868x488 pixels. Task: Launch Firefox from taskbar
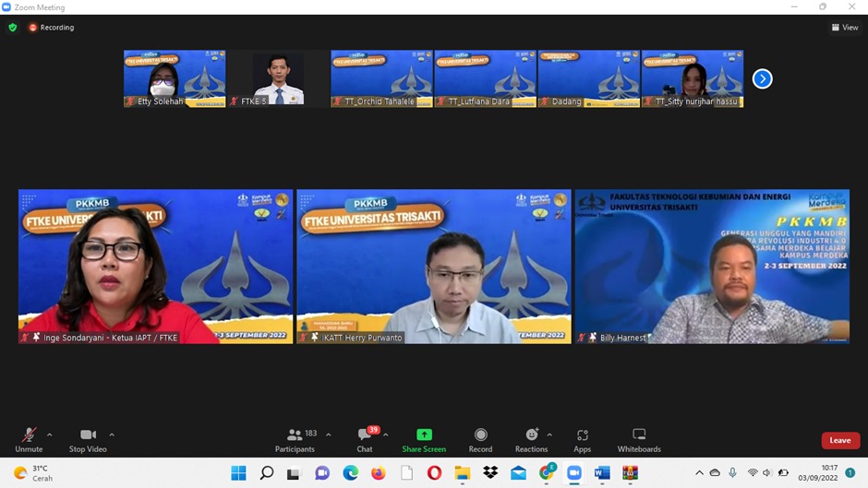(379, 473)
